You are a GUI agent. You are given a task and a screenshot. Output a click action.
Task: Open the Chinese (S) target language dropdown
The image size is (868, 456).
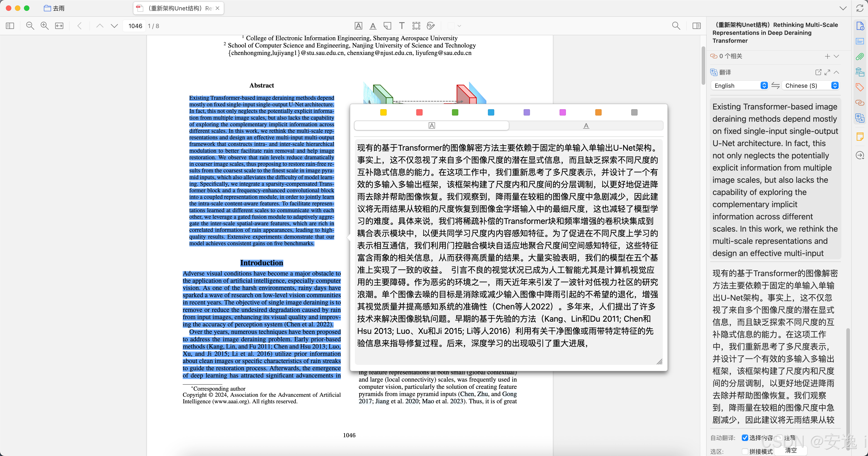[810, 86]
